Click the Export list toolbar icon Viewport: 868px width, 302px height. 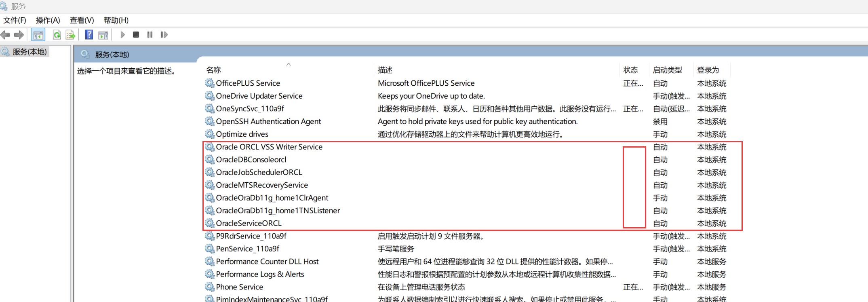click(70, 35)
